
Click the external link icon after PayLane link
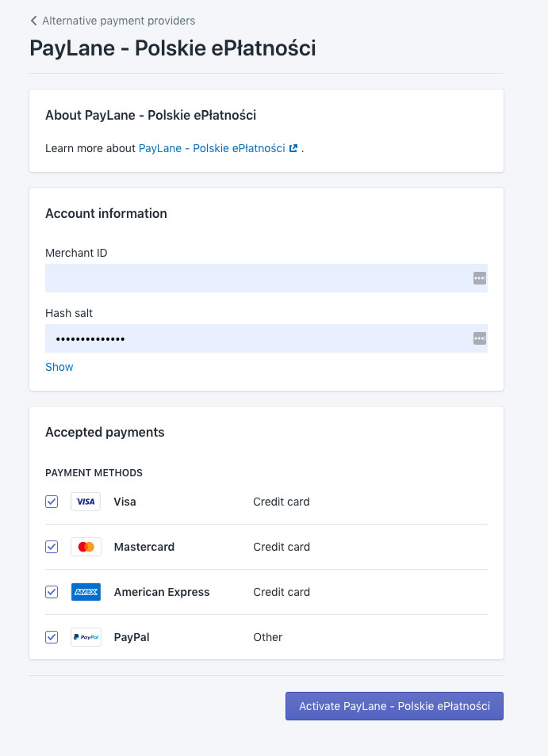pos(293,148)
